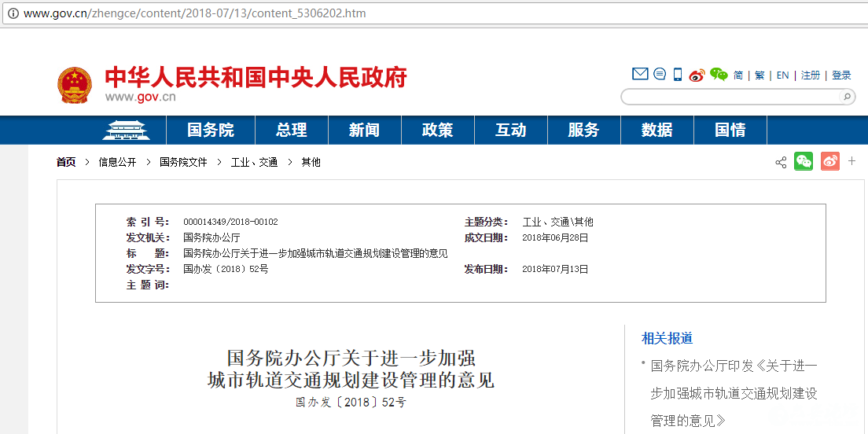Click the mobile phone icon in header
This screenshot has height=434, width=868.
pyautogui.click(x=678, y=75)
